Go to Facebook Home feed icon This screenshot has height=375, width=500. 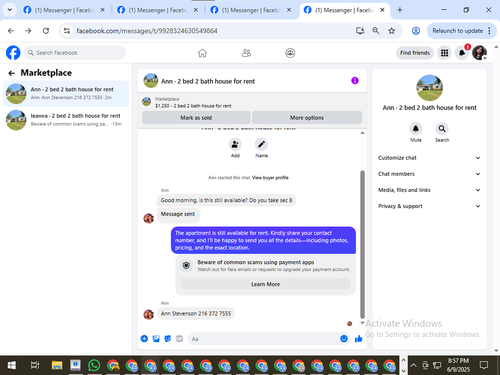pos(202,53)
